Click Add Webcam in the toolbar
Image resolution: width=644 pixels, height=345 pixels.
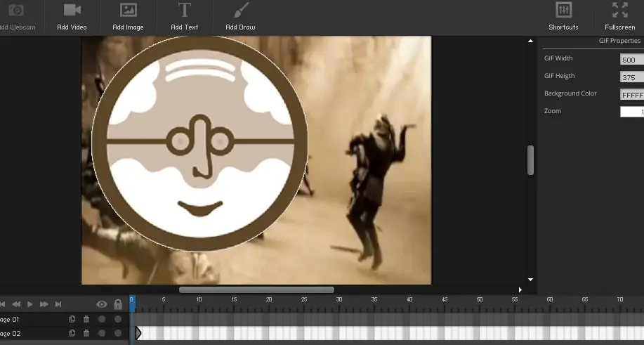pos(18,18)
